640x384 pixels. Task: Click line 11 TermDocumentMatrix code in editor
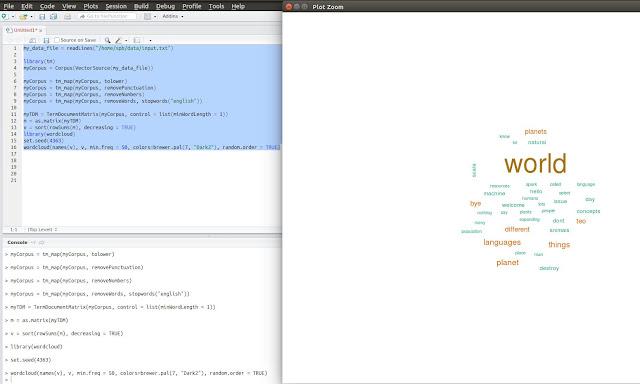coord(126,114)
